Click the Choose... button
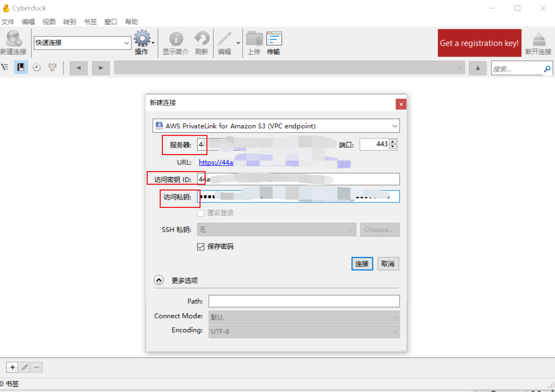 (380, 230)
